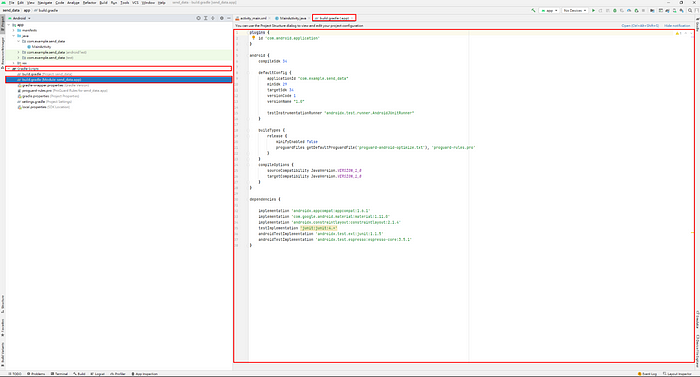Run the app with green play icon
700x377 pixels.
pyautogui.click(x=593, y=10)
